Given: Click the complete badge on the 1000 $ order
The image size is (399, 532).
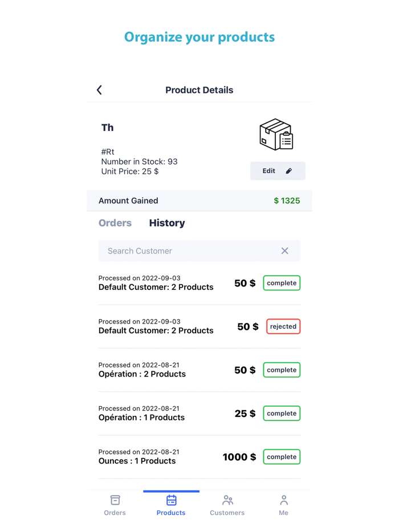Looking at the screenshot, I should pos(281,456).
